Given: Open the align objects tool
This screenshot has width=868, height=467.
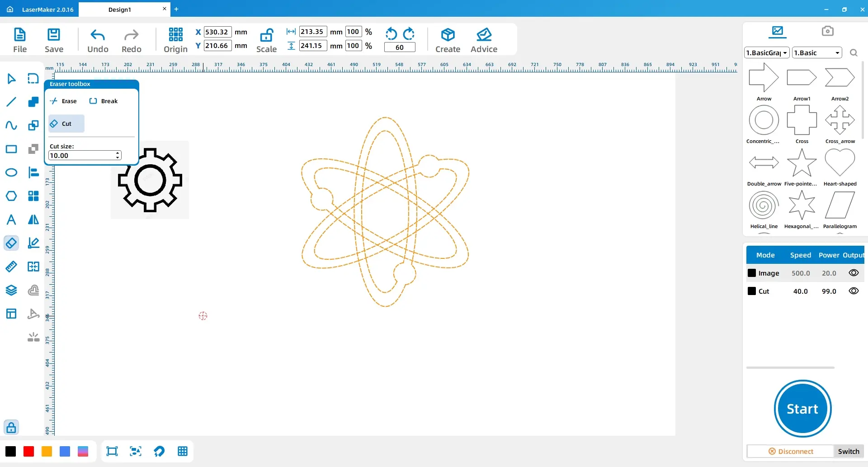Looking at the screenshot, I should tap(33, 172).
